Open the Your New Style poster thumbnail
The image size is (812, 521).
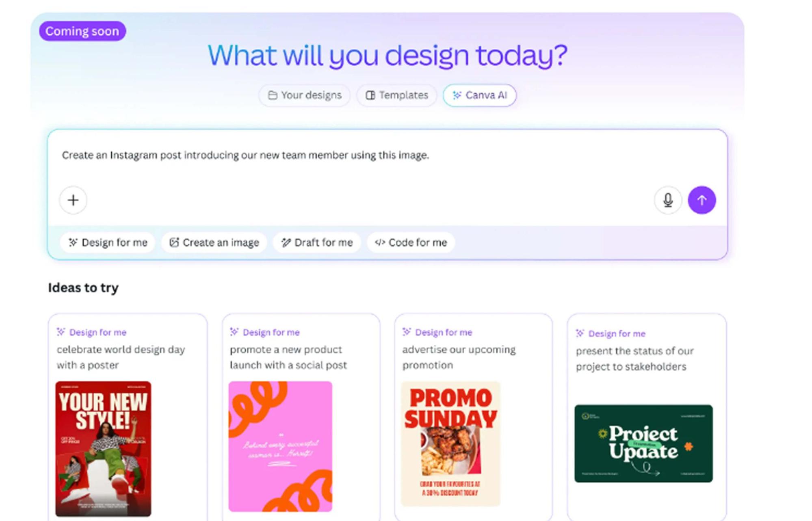[103, 449]
